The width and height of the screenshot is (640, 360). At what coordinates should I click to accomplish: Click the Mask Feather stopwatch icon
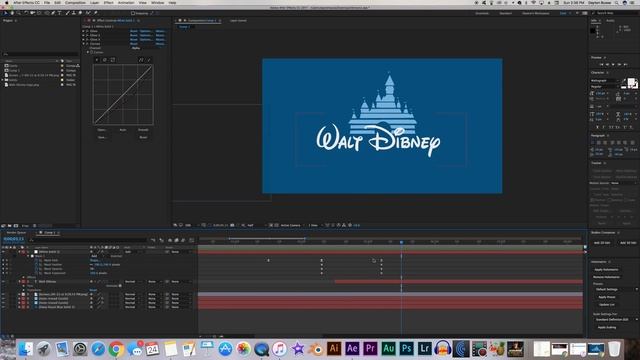click(36, 264)
